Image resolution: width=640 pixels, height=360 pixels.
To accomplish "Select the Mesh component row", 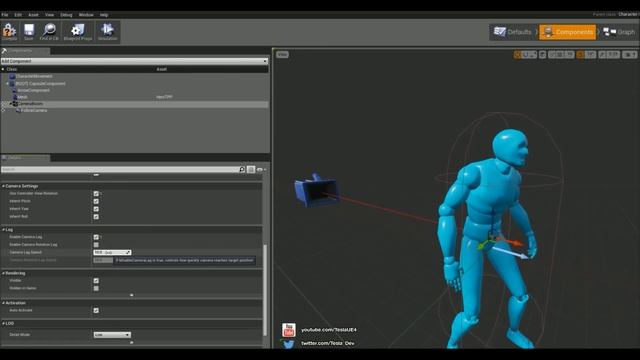I will pyautogui.click(x=134, y=97).
